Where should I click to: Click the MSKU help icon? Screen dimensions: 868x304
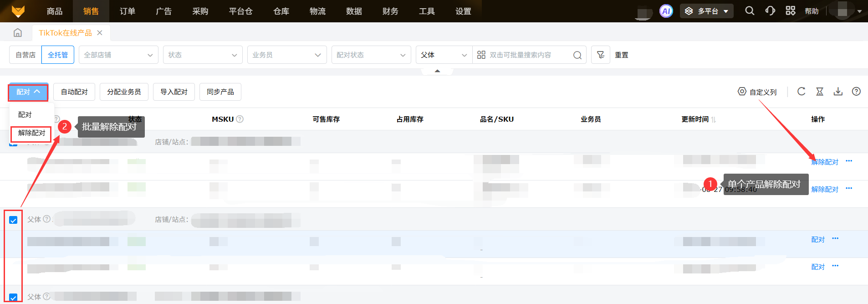(x=240, y=119)
